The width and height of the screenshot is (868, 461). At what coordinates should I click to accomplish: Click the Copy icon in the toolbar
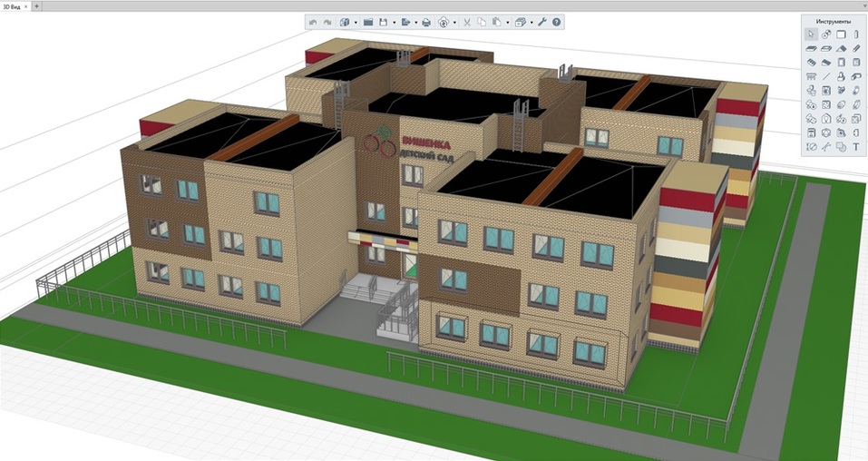point(482,22)
